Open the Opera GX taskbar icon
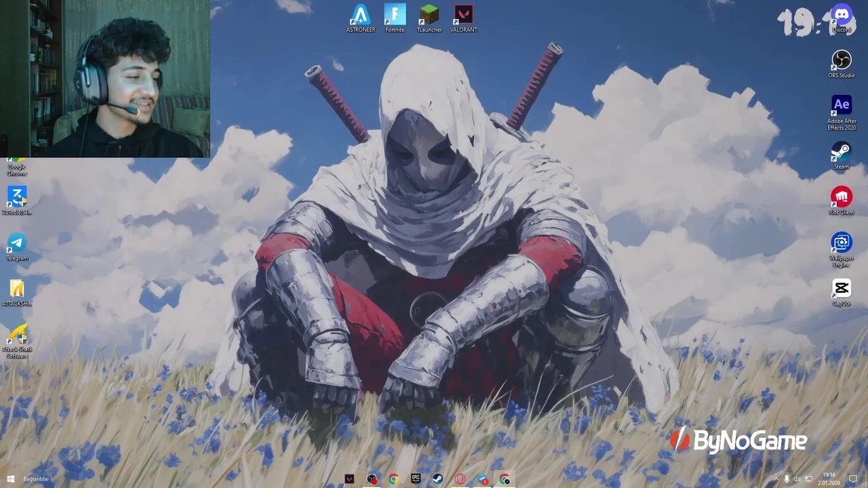 460,479
